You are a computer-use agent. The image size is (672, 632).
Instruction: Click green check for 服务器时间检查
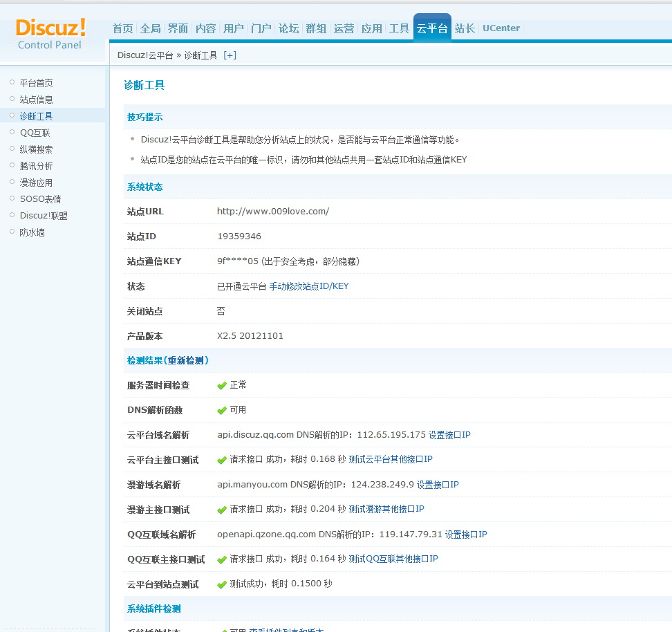point(221,385)
